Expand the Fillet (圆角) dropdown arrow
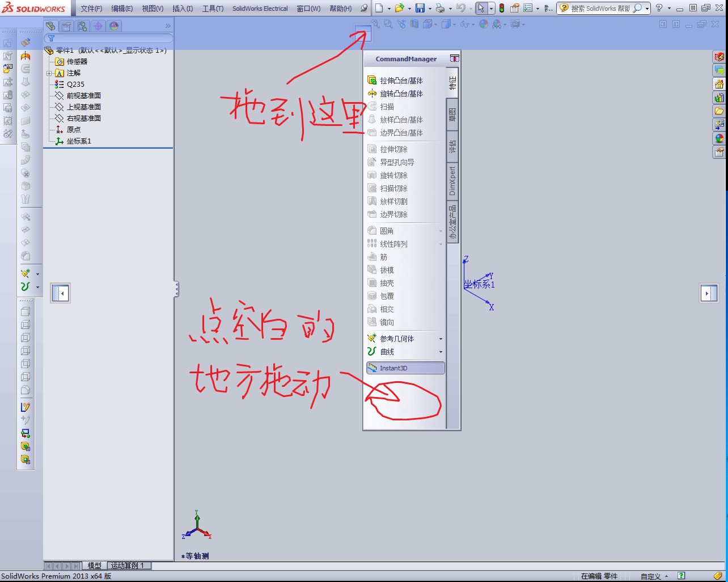Image resolution: width=728 pixels, height=582 pixels. [x=441, y=231]
